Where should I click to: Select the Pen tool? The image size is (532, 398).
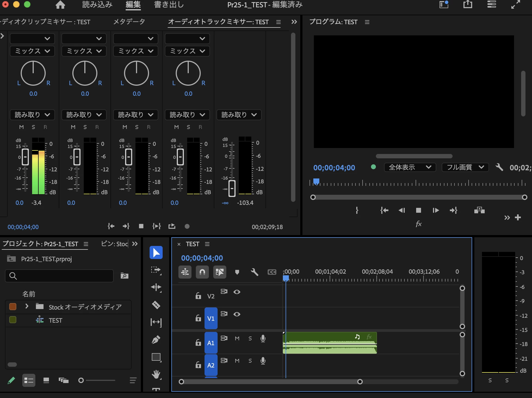[156, 340]
